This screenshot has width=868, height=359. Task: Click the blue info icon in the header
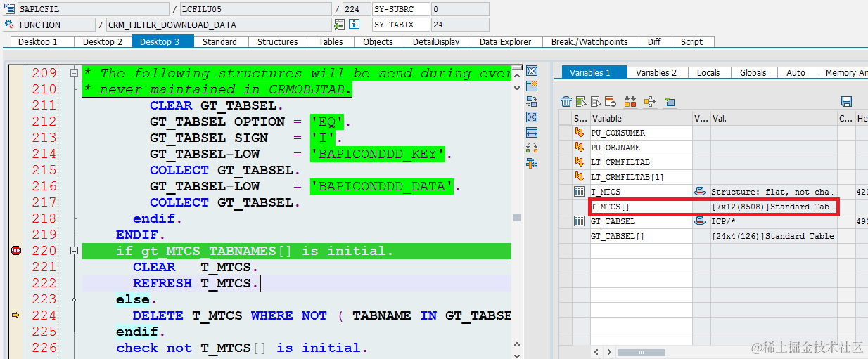click(355, 25)
